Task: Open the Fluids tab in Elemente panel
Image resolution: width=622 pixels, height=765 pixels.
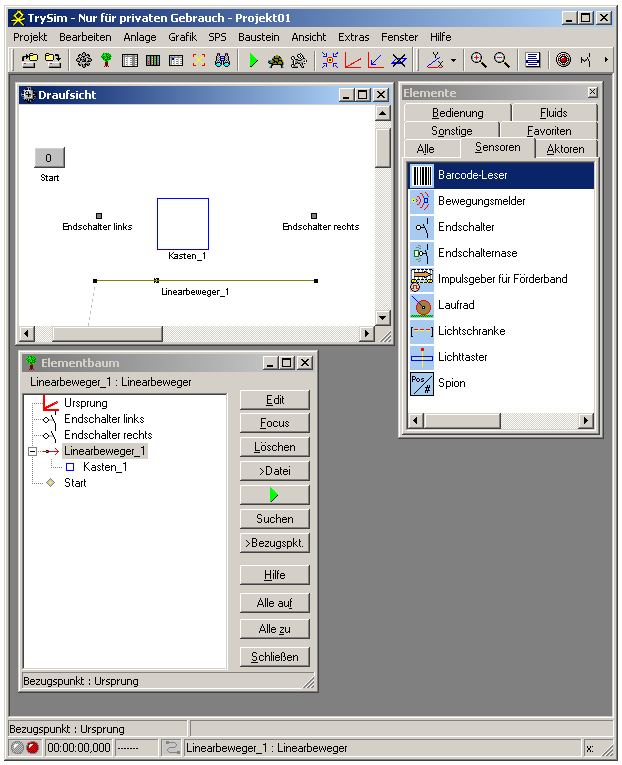Action: (x=553, y=113)
